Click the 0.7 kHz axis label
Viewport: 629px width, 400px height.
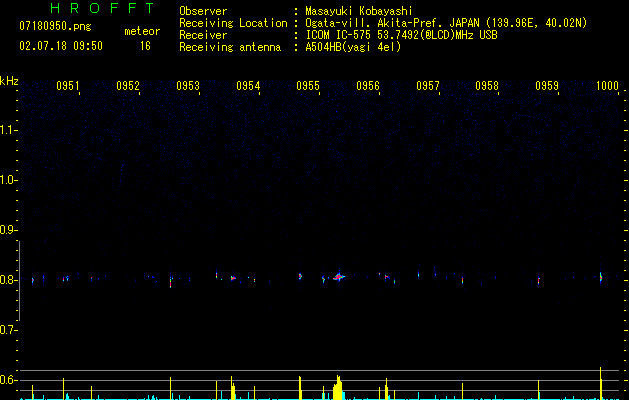[x=9, y=330]
